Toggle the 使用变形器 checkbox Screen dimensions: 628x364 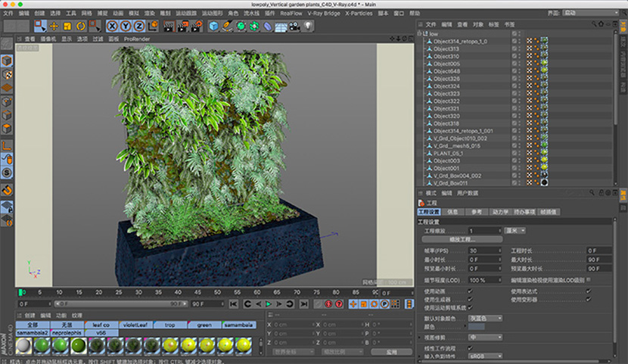tap(589, 299)
